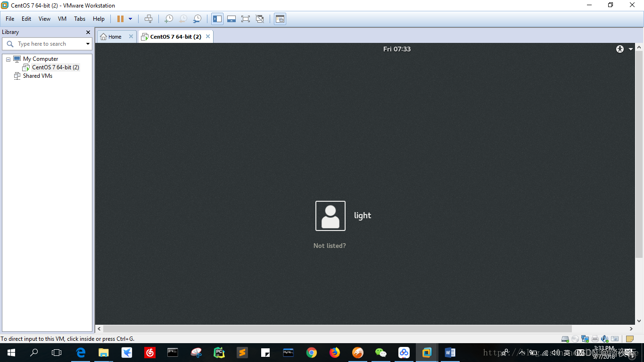Open NetEase Cloud Music taskbar icon

(x=150, y=353)
